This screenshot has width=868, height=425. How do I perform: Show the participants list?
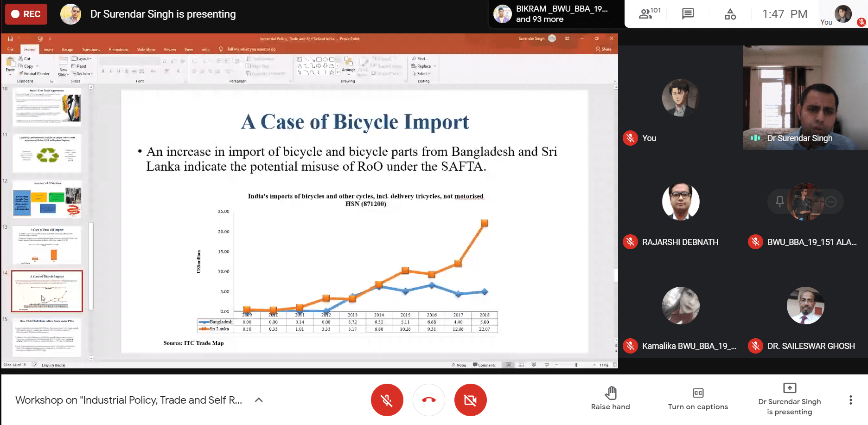click(649, 13)
